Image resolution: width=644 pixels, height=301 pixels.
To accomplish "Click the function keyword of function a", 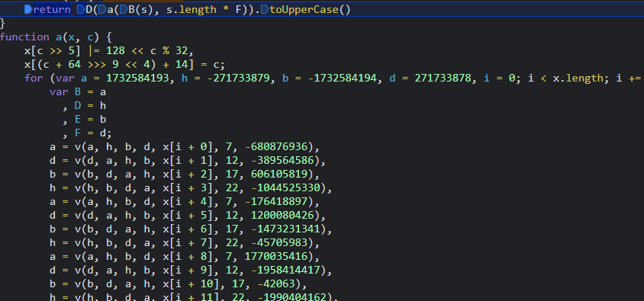I will pos(24,37).
